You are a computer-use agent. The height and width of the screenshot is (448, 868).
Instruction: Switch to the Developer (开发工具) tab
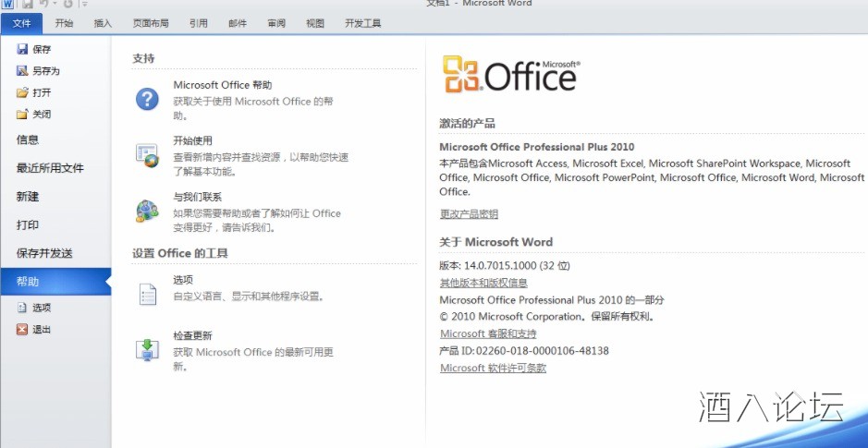[362, 23]
